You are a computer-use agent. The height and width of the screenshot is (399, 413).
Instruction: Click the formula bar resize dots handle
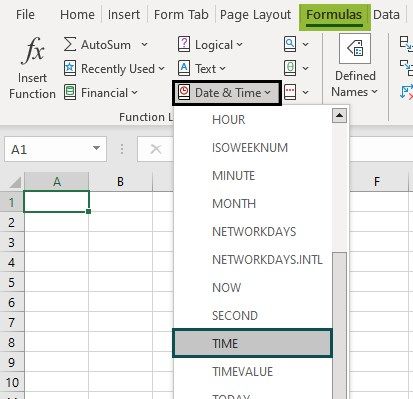click(x=122, y=149)
